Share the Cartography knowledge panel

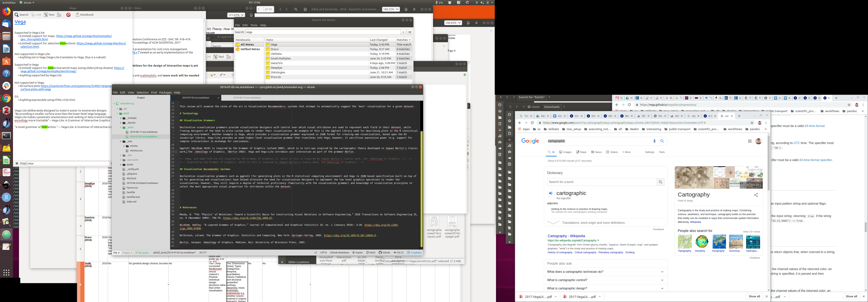(x=756, y=195)
